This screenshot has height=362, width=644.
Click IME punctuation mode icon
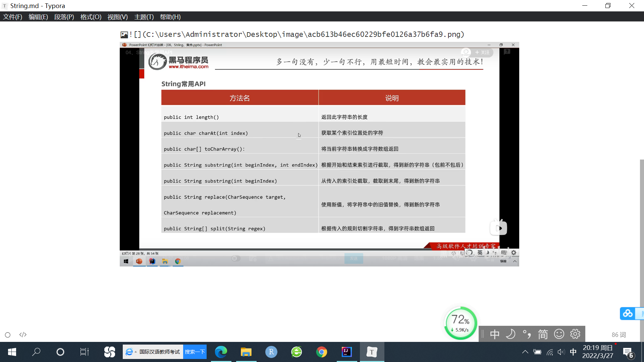(x=527, y=334)
